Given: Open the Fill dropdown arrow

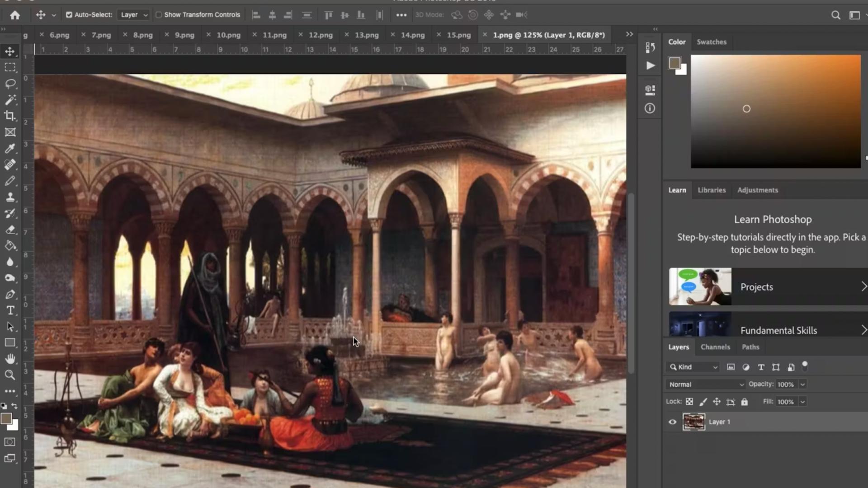Looking at the screenshot, I should click(802, 402).
